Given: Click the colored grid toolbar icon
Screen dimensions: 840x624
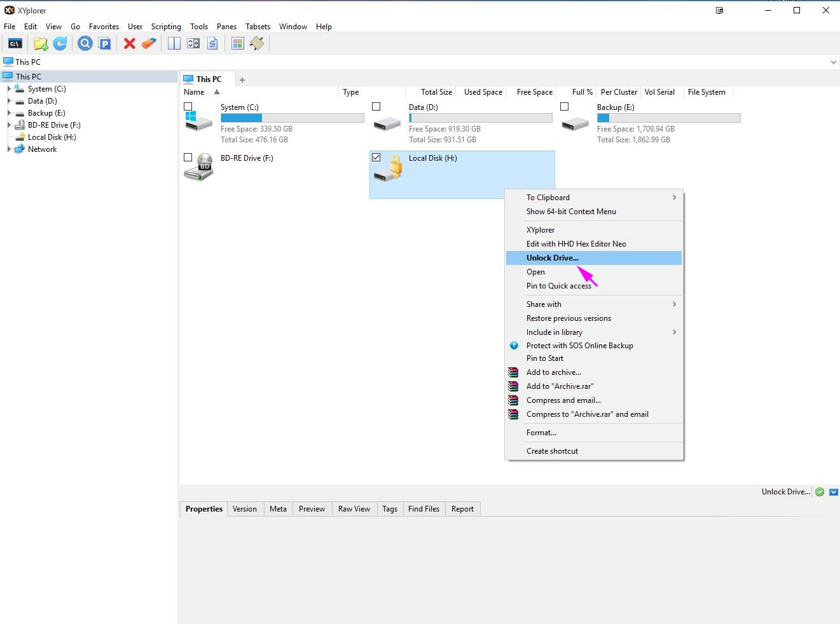Looking at the screenshot, I should click(x=237, y=43).
